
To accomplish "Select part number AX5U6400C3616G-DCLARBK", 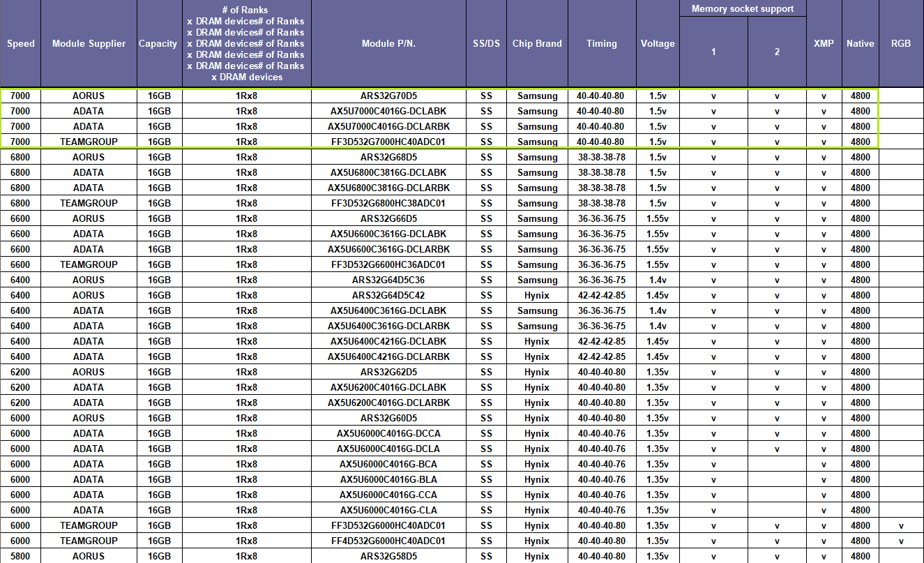I will pyautogui.click(x=388, y=326).
